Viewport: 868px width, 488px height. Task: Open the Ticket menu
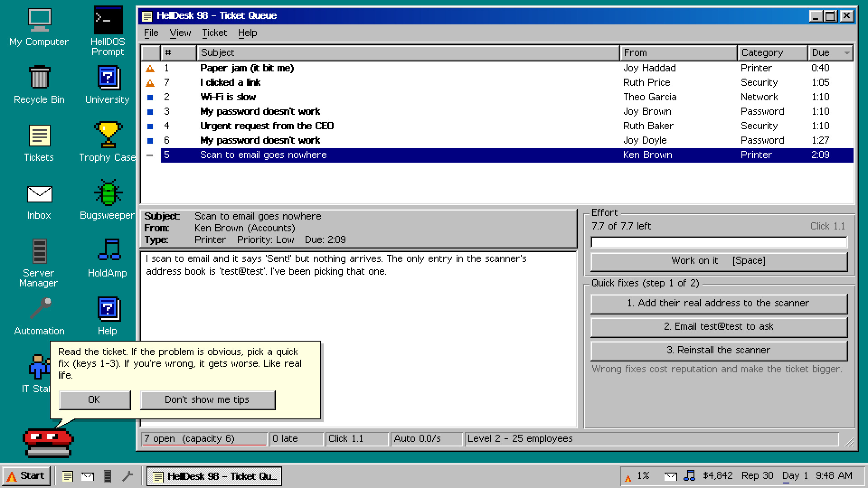pos(214,33)
